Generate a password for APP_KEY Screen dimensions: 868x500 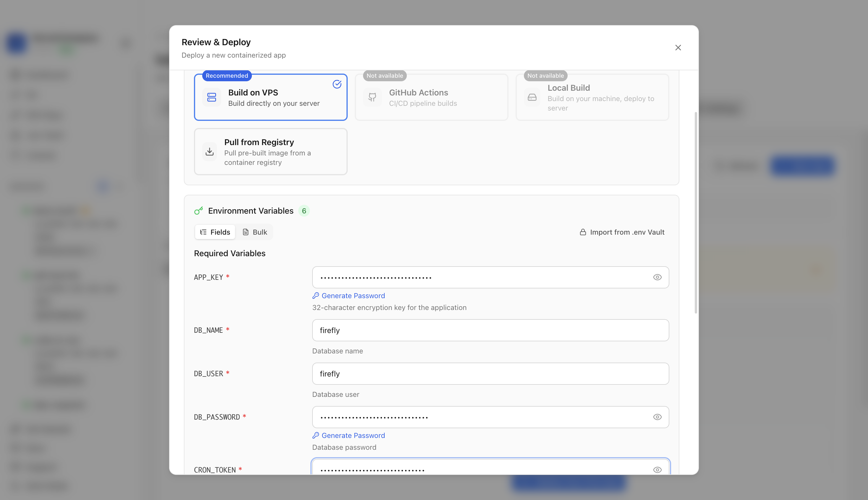pos(349,296)
